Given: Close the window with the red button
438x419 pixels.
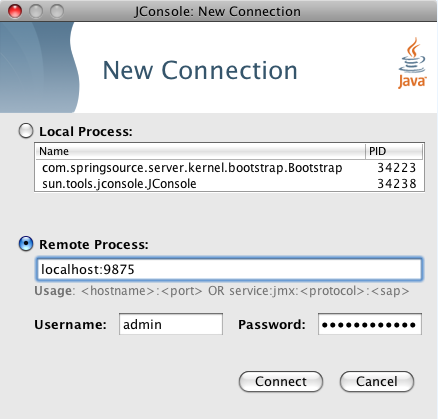Looking at the screenshot, I should (15, 11).
